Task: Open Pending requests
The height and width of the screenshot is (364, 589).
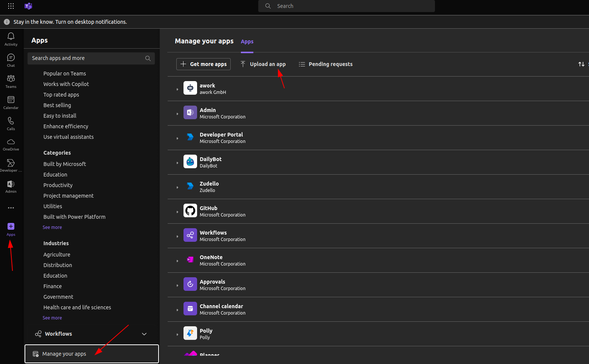Action: tap(325, 64)
